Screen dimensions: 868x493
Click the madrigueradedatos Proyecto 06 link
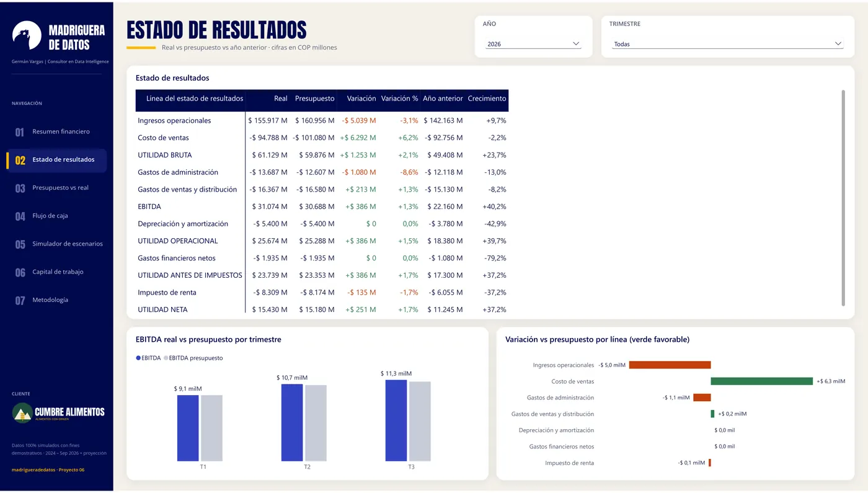[x=48, y=470]
